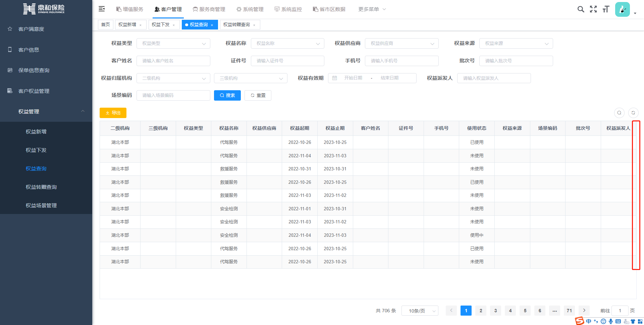Viewport: 644px width, 325px height.
Task: Collapse the 权益管理 submenu
Action: click(x=46, y=111)
